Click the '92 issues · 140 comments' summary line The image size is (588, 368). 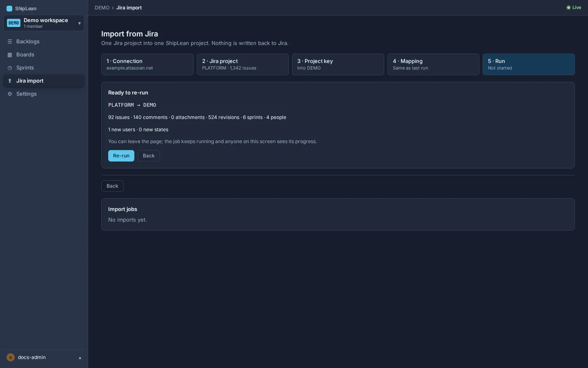197,117
